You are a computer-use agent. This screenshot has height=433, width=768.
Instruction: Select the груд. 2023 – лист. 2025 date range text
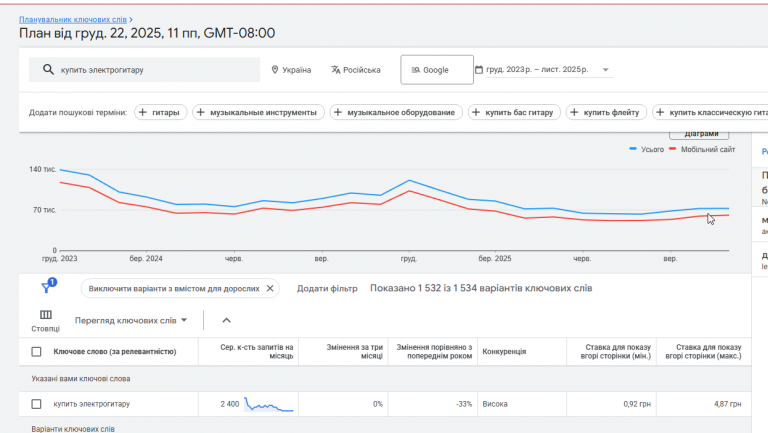coord(537,70)
